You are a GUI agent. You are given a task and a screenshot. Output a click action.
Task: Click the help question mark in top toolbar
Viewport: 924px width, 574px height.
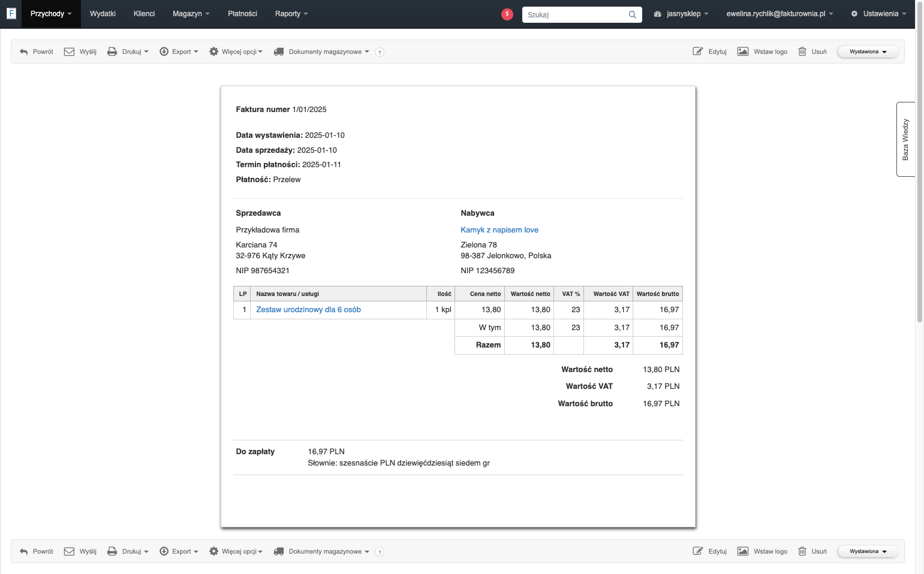click(x=380, y=52)
